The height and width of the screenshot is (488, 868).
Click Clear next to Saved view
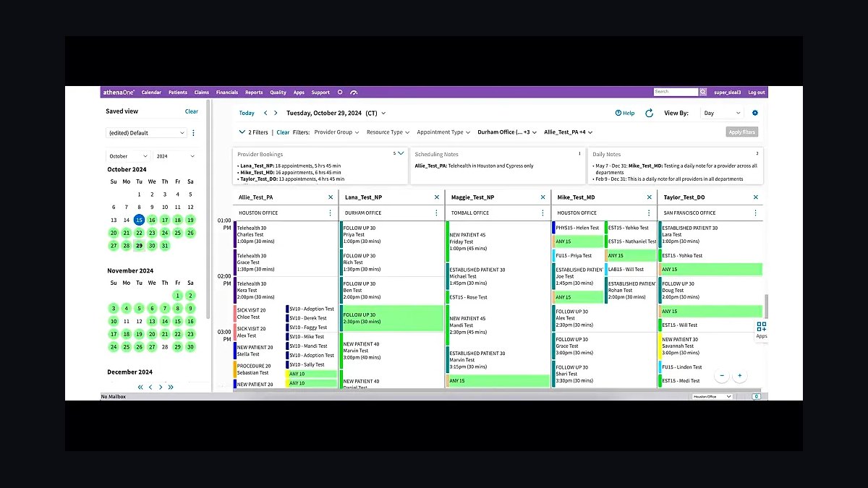[x=191, y=111]
